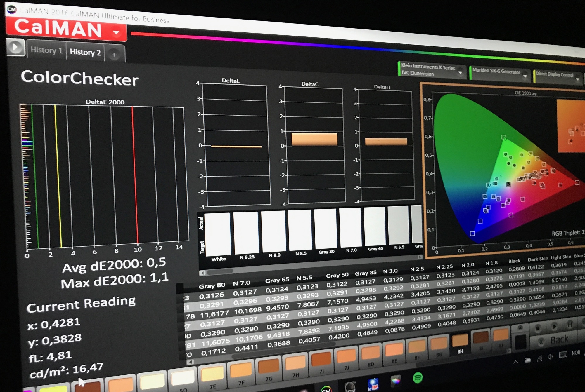This screenshot has height=392, width=585.
Task: Show hidden system tray icons
Action: coord(516,362)
